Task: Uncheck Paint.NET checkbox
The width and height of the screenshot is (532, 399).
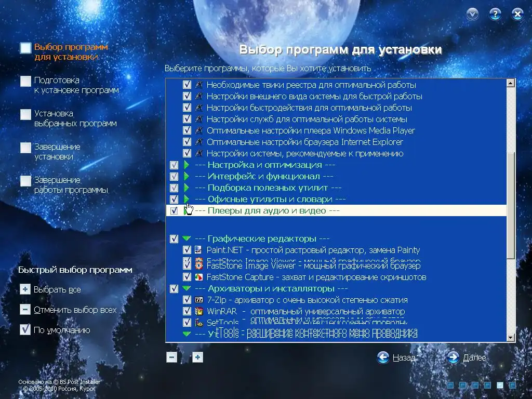Action: 187,250
